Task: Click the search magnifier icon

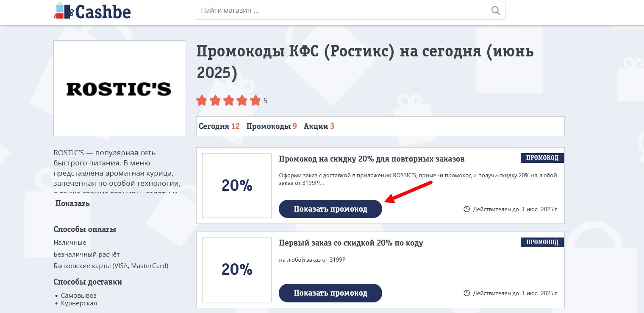Action: tap(496, 11)
